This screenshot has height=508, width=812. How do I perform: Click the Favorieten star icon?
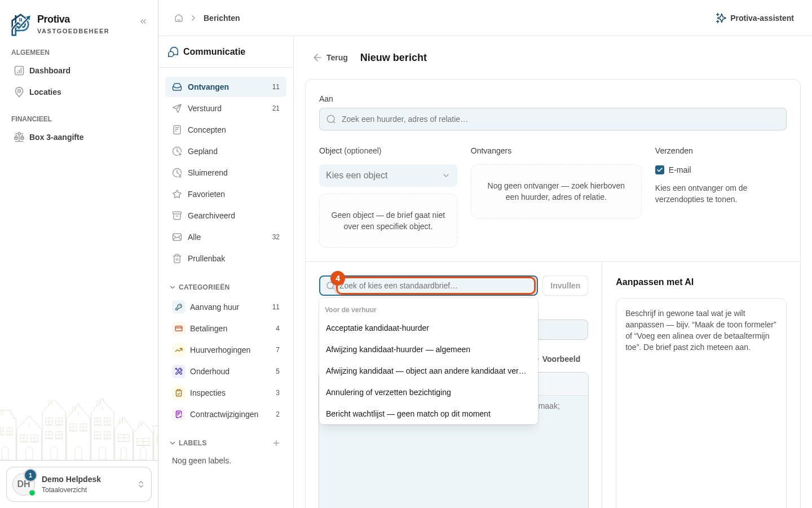coord(177,194)
